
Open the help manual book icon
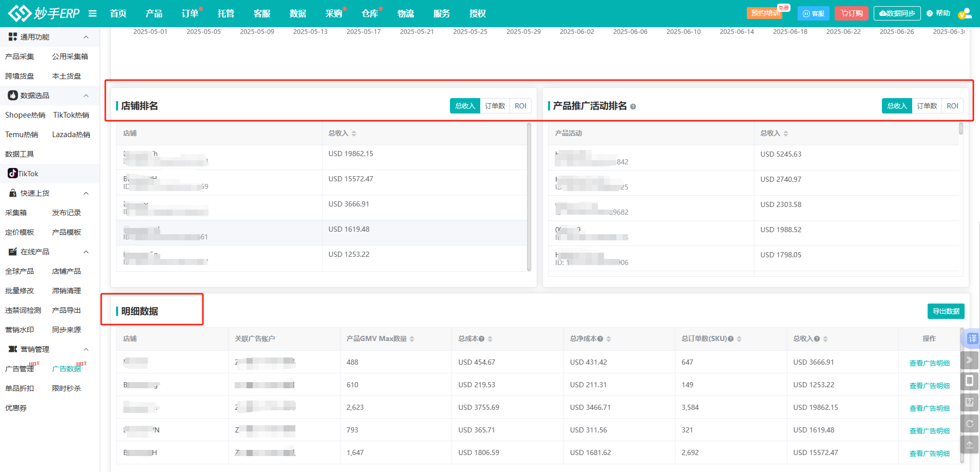(969, 402)
